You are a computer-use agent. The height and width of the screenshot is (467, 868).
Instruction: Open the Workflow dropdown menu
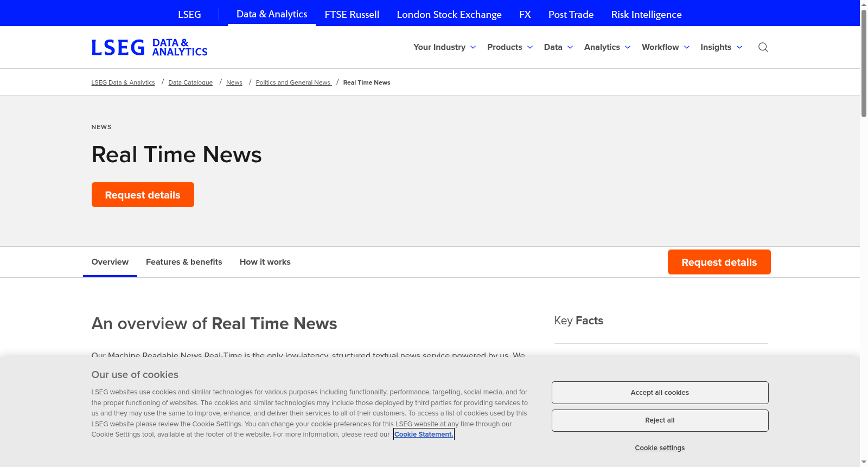click(x=666, y=47)
